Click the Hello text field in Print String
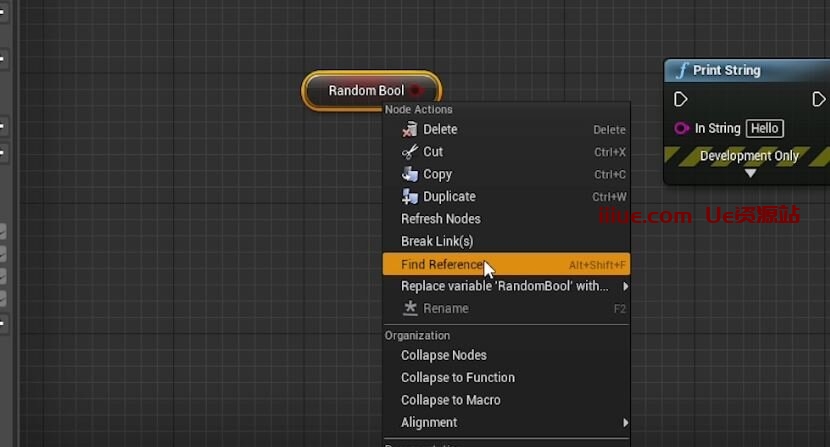 pyautogui.click(x=764, y=128)
